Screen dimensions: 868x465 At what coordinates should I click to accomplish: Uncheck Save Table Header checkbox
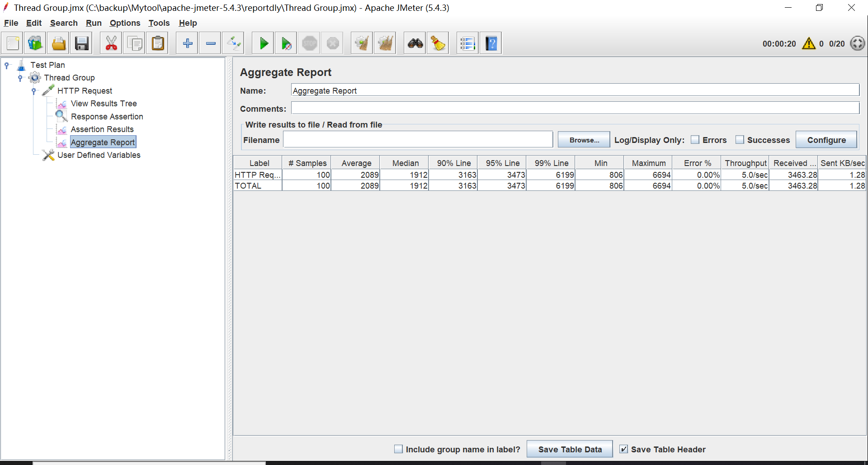point(623,449)
